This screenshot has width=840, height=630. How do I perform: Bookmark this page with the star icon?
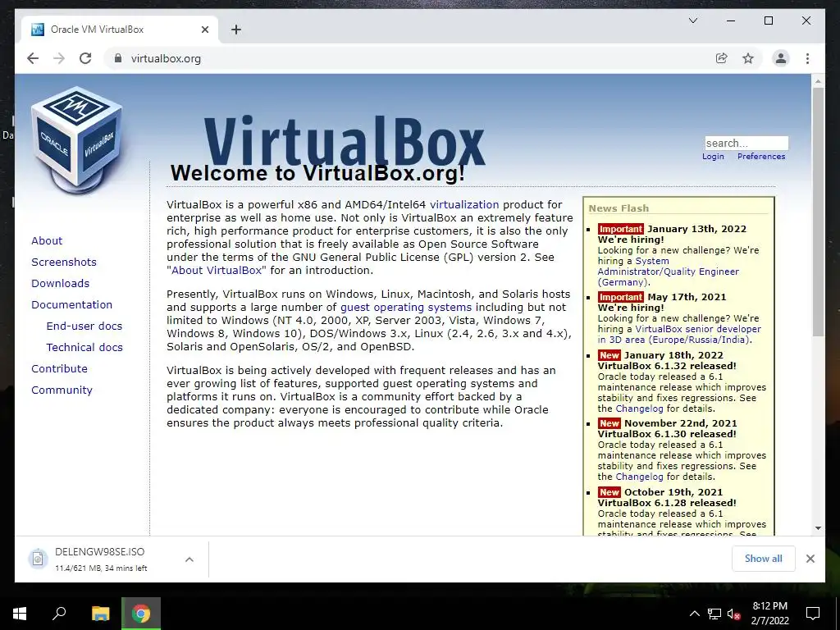[748, 58]
